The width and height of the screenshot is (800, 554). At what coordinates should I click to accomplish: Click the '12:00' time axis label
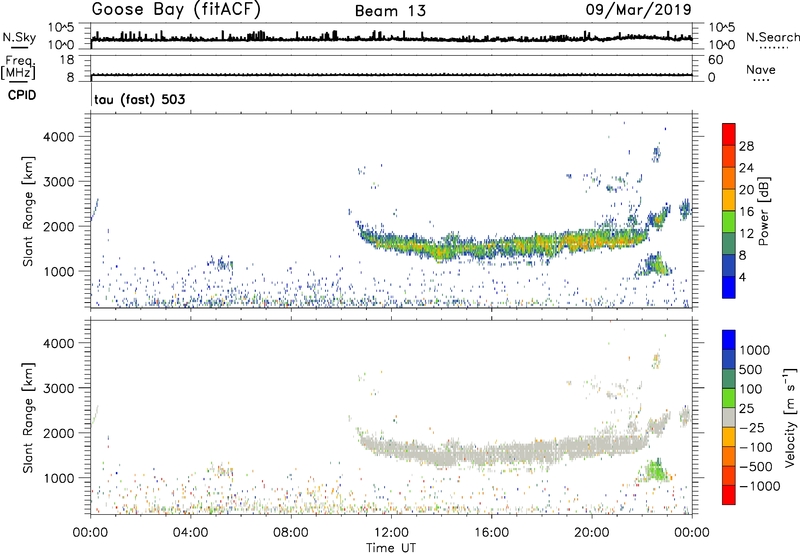pos(391,533)
